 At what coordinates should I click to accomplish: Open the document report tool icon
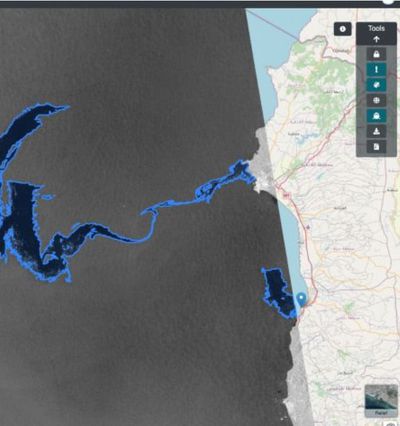point(376,147)
